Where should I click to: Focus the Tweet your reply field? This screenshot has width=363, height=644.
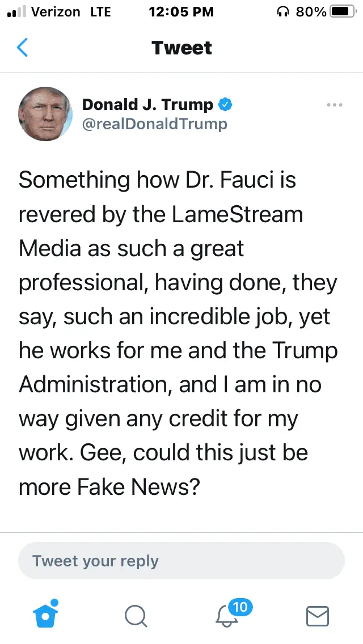pos(181,561)
